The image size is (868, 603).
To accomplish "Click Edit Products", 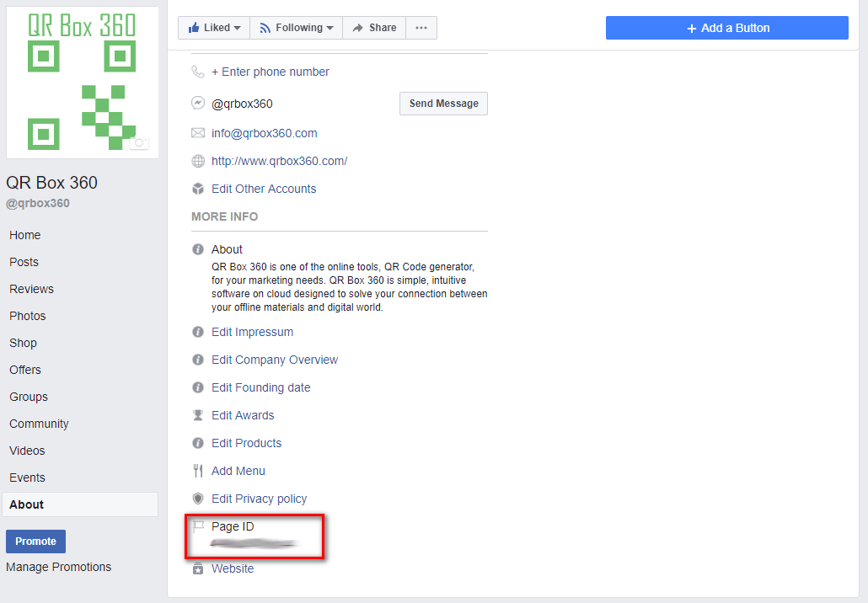I will (246, 443).
